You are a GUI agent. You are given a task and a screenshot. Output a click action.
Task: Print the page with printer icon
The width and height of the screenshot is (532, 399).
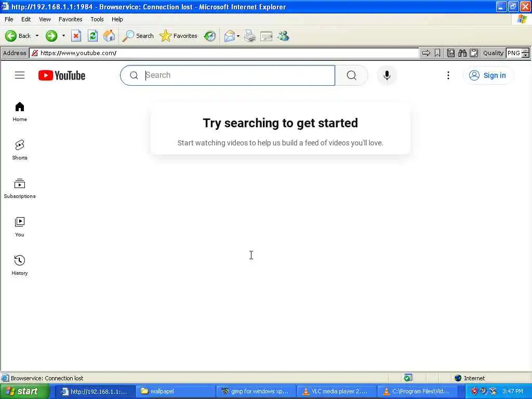(250, 36)
